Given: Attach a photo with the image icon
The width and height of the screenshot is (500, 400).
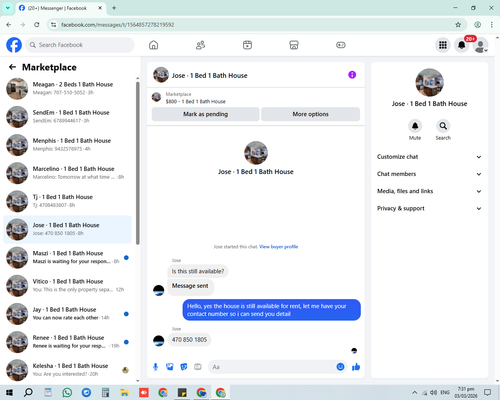Looking at the screenshot, I should (170, 367).
